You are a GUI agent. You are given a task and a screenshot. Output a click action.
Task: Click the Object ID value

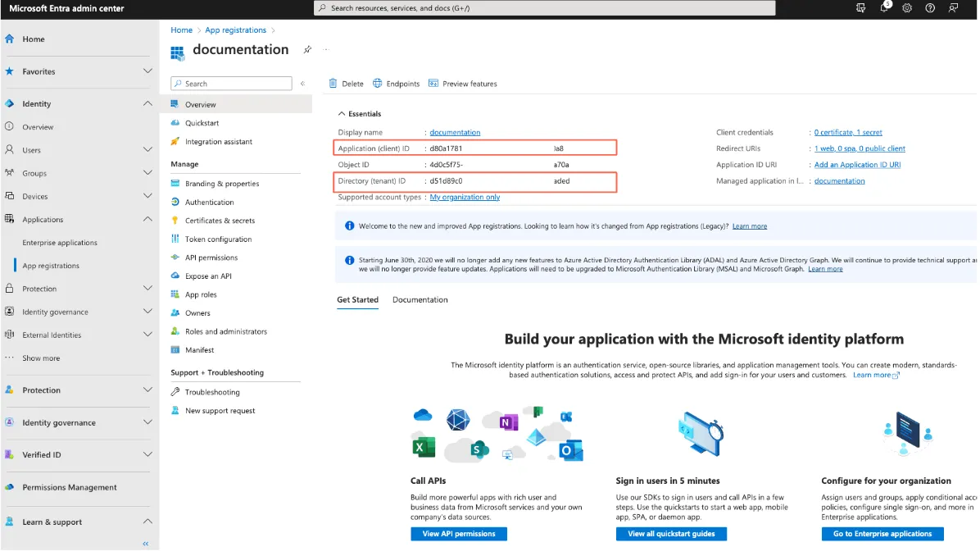(499, 165)
